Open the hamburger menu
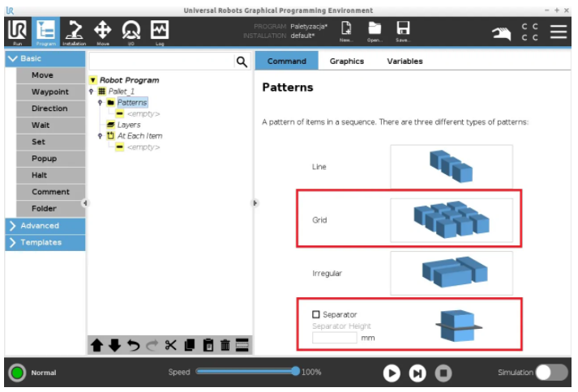The image size is (578, 392). (559, 32)
